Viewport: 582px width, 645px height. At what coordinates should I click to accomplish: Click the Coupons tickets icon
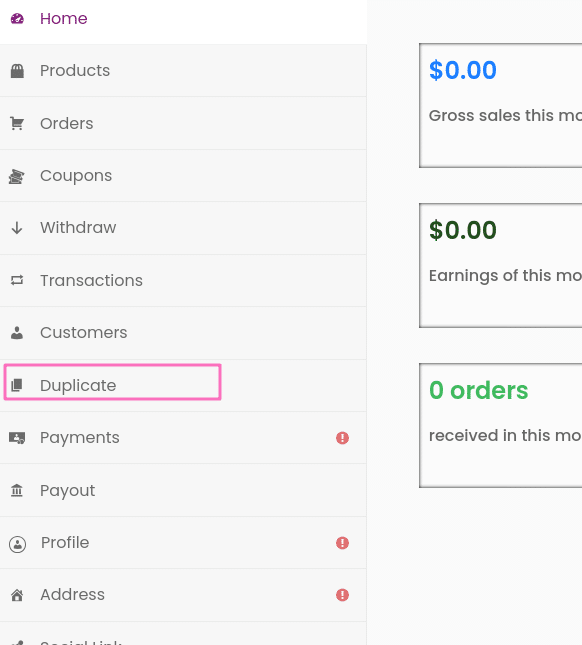tap(17, 176)
